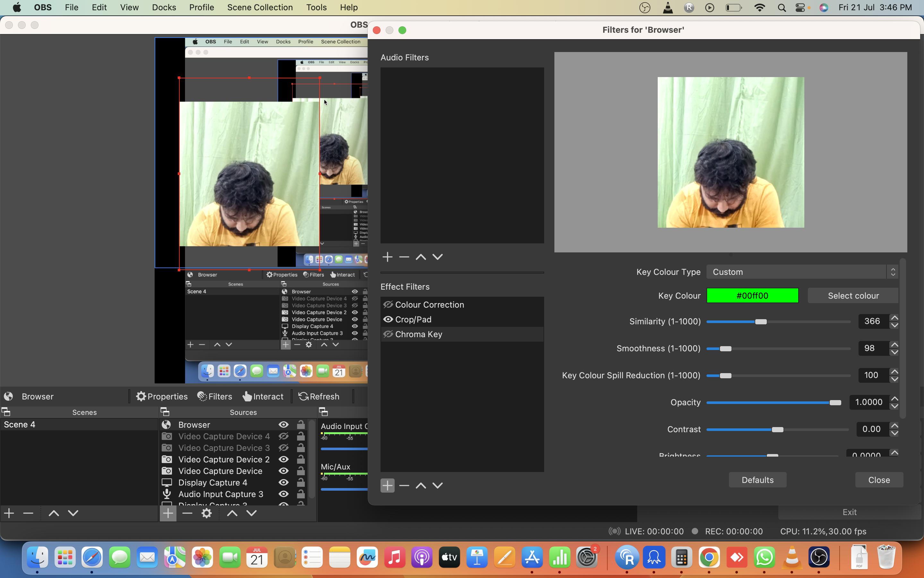924x578 pixels.
Task: Lock the Browser source
Action: [301, 425]
